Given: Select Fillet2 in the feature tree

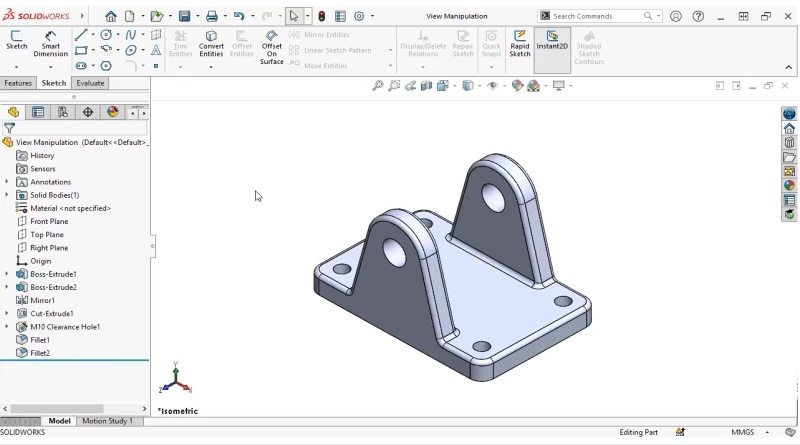Looking at the screenshot, I should click(x=40, y=353).
